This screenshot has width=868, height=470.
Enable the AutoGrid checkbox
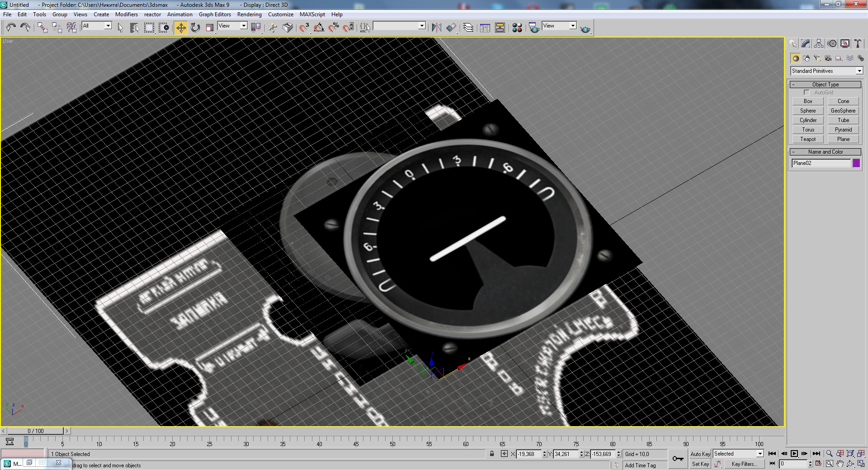(x=807, y=93)
